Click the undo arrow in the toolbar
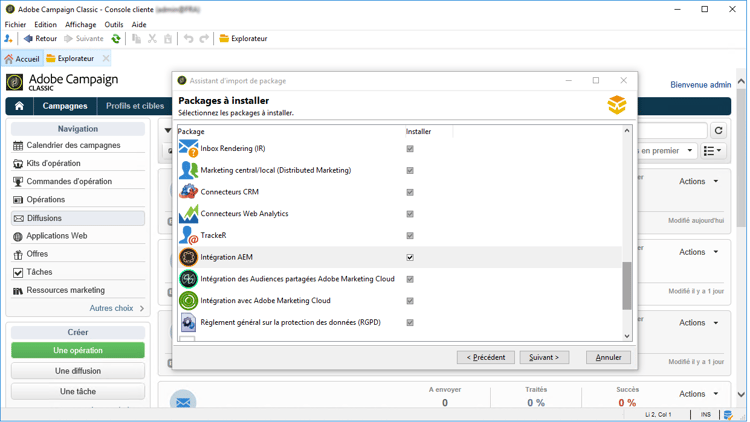Viewport: 750px width, 422px height. click(x=188, y=39)
